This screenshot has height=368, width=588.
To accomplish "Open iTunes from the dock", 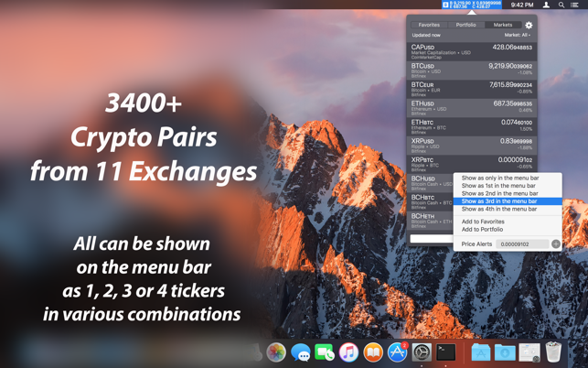I will (348, 352).
